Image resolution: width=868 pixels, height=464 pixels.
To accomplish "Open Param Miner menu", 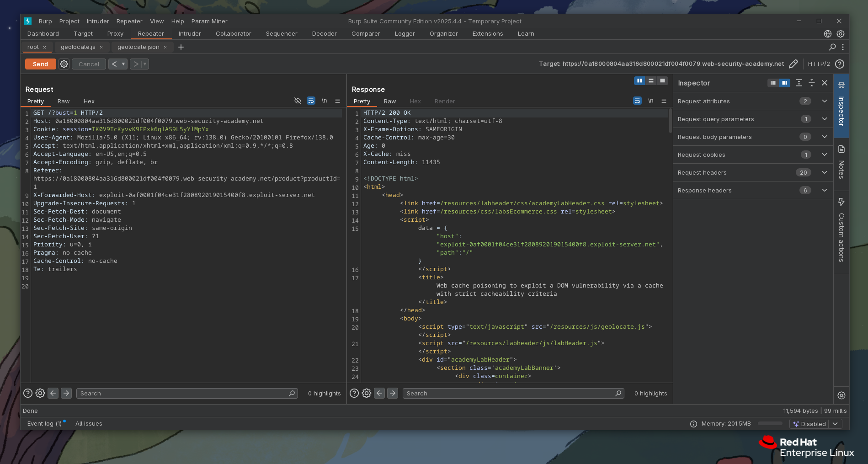I will click(209, 21).
